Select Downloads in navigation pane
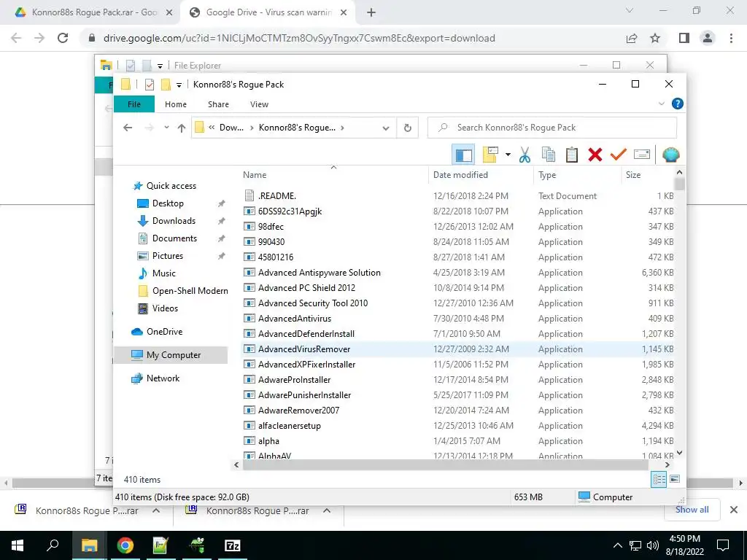 point(174,221)
